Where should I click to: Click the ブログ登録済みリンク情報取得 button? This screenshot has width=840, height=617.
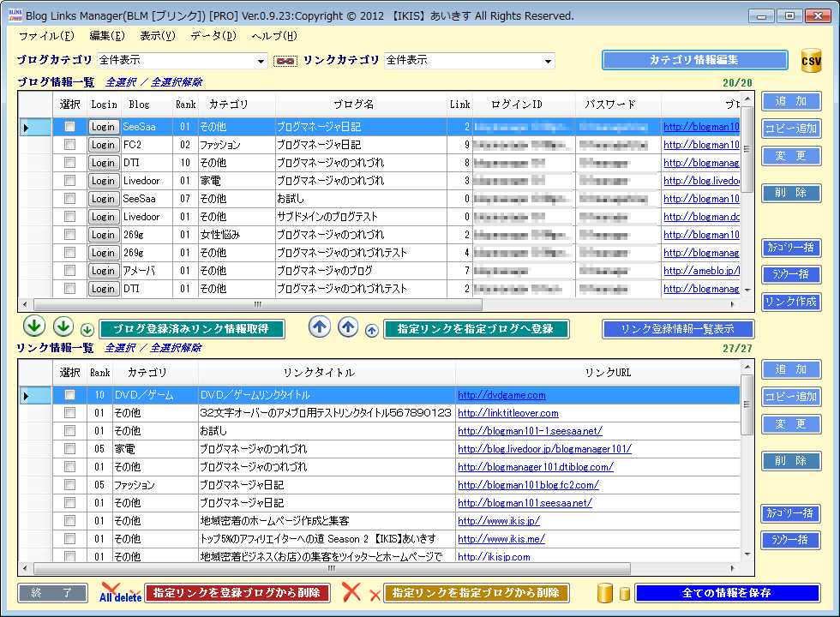point(192,329)
